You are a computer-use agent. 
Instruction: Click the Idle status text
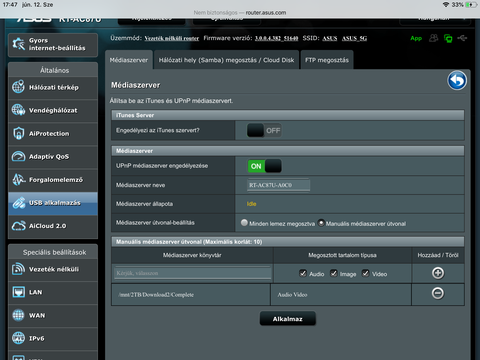pyautogui.click(x=251, y=204)
